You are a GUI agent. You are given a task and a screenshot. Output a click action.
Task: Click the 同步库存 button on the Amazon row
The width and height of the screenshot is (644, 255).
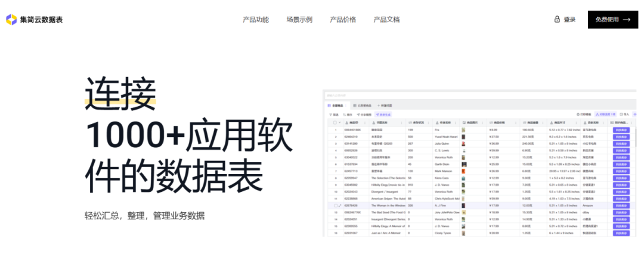621,206
